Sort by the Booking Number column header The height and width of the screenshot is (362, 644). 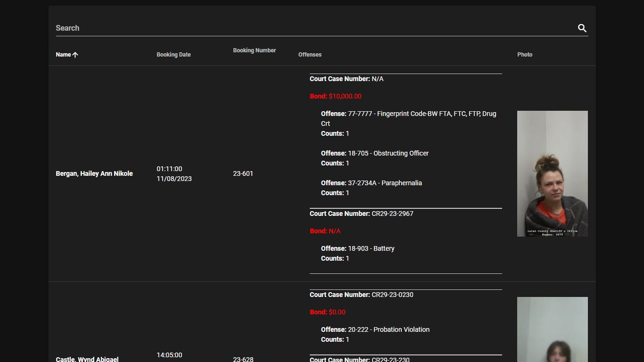pos(254,50)
